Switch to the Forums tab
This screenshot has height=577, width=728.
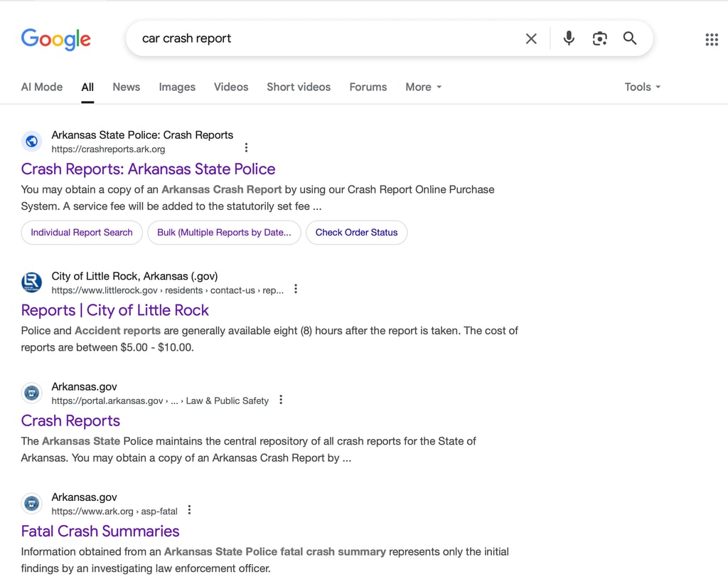[x=368, y=87]
